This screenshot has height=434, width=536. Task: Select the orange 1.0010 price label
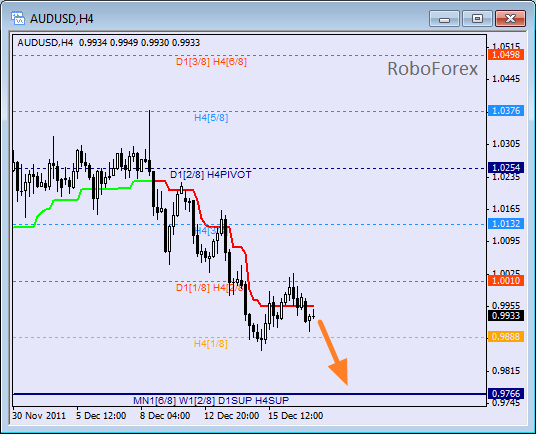click(506, 281)
